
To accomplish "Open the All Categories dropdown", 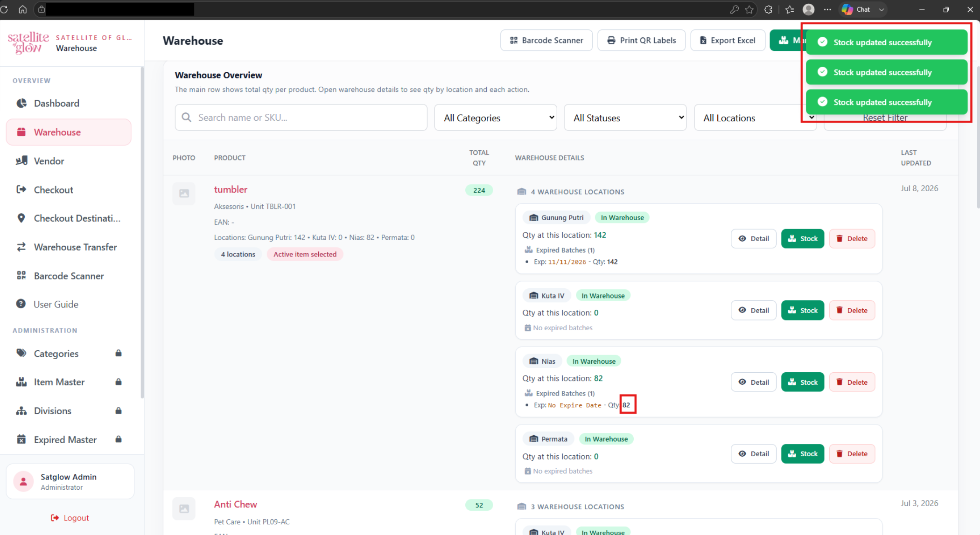I will tap(496, 118).
